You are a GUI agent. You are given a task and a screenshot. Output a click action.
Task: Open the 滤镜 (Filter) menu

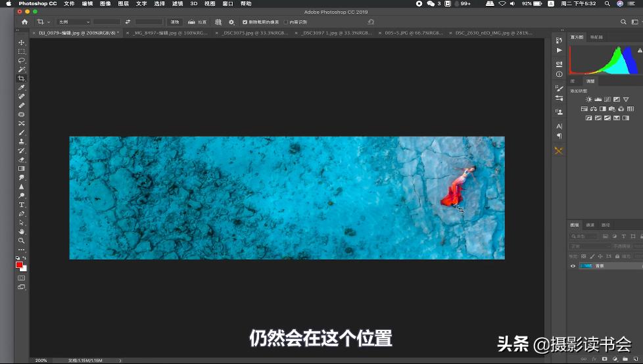(x=177, y=4)
